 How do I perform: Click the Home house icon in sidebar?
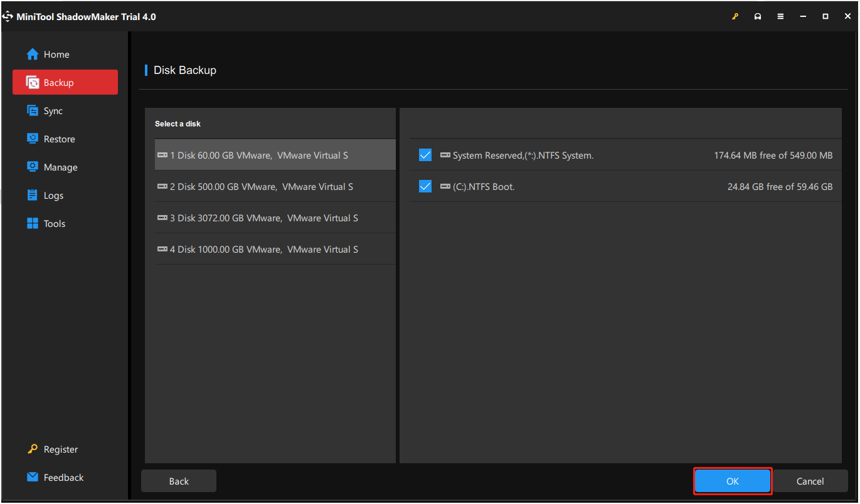pyautogui.click(x=33, y=55)
